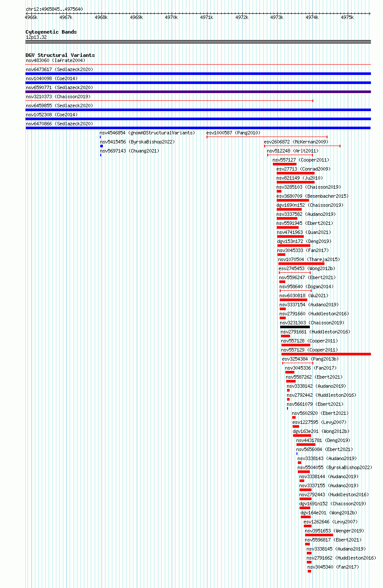
Task: Open nsv512248 (Arlt2011) variant label
Action: (293, 151)
